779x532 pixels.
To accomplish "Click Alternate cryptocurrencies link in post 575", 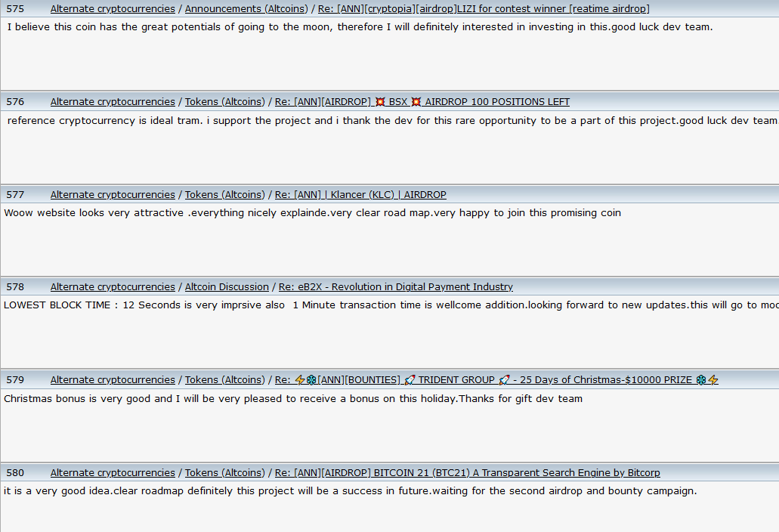I will click(113, 9).
